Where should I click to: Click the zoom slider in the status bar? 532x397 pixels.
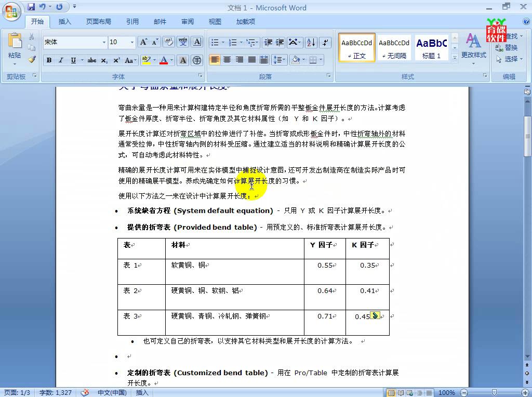495,393
